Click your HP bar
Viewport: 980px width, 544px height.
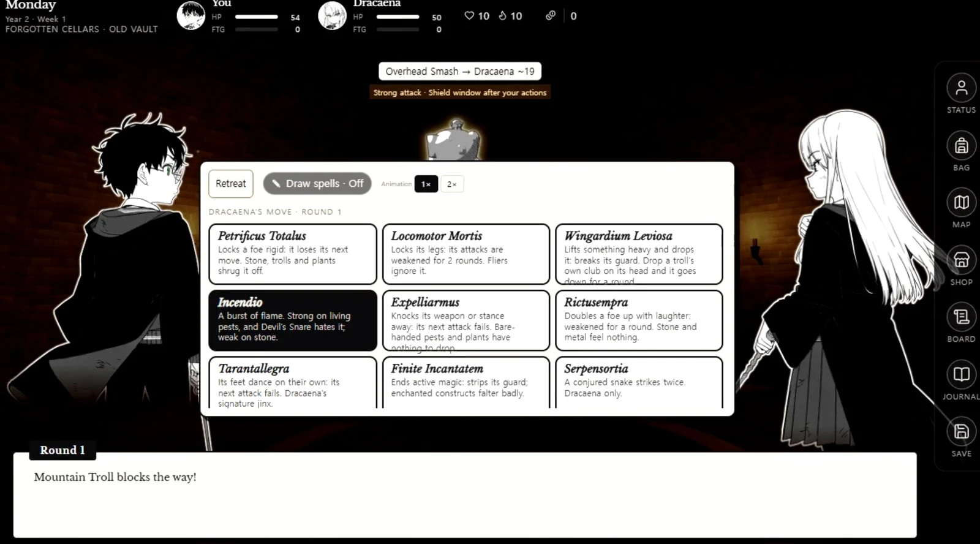257,17
